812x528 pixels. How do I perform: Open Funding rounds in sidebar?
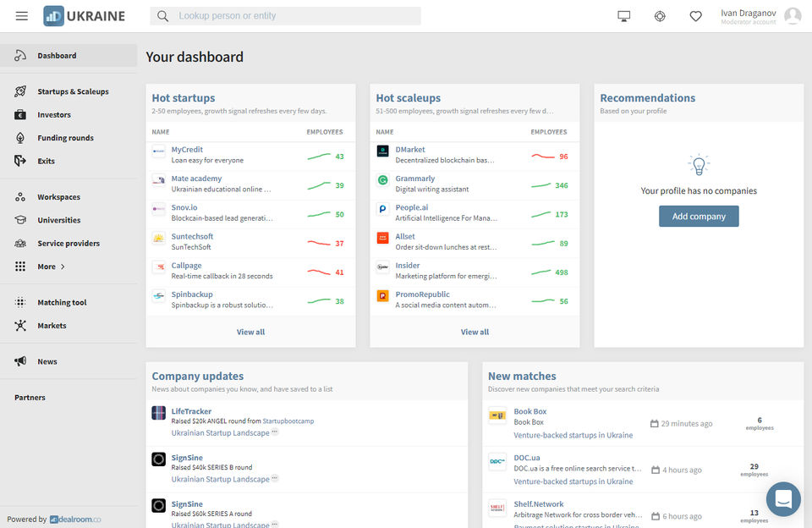[x=65, y=138]
